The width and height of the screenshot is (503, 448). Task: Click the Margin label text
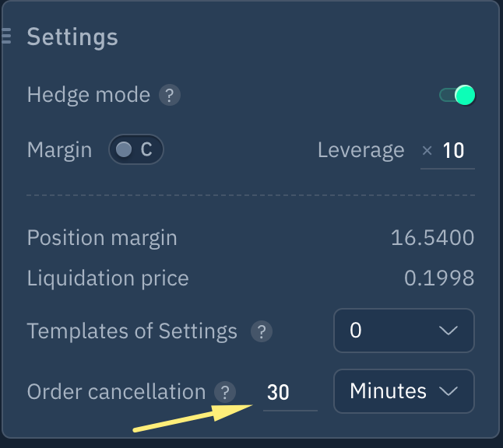click(x=59, y=150)
